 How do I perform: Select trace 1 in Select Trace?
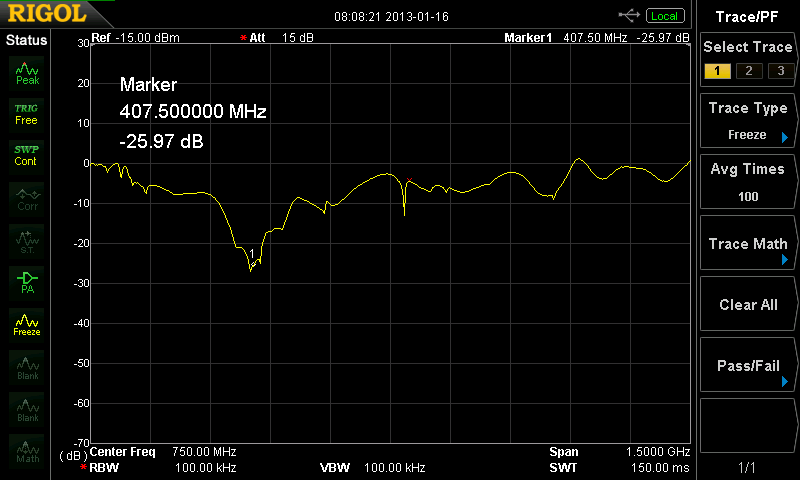(x=717, y=71)
